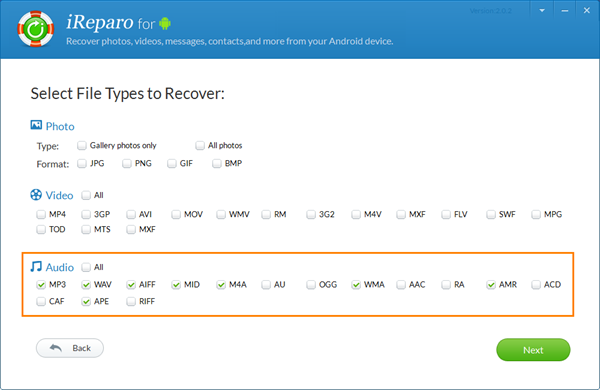Click the green Android robot icon
The image size is (600, 390).
[x=165, y=23]
